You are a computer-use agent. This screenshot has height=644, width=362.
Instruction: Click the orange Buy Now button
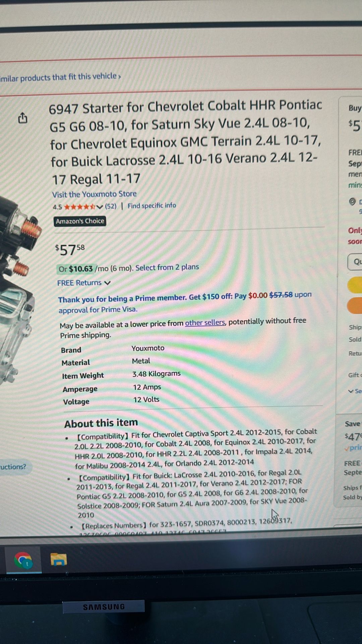click(x=355, y=306)
